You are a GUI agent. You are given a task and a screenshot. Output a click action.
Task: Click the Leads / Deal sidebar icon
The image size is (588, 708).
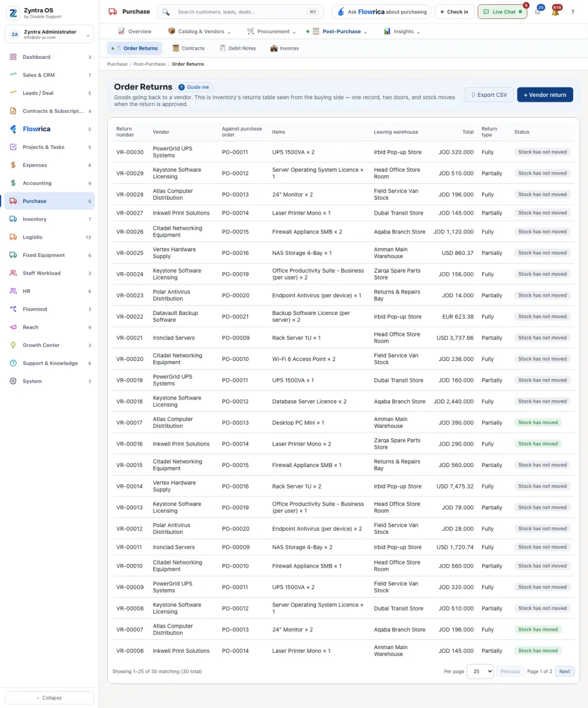[x=13, y=93]
